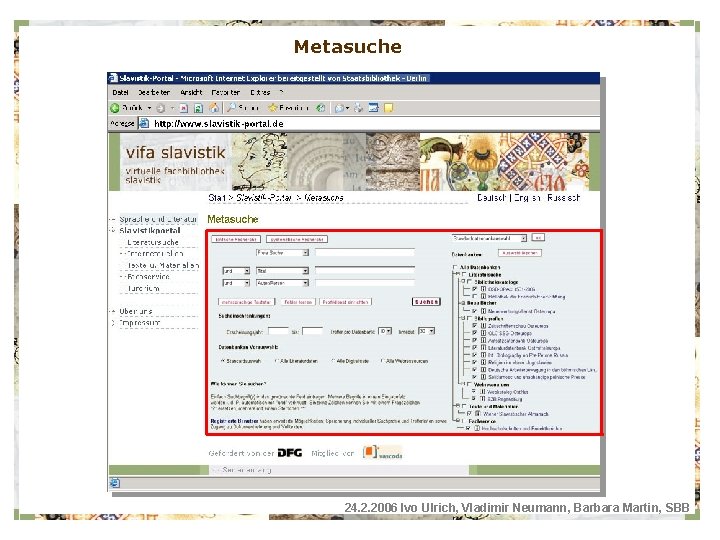The width and height of the screenshot is (720, 540).
Task: Open the Extras menu
Action: tap(260, 92)
